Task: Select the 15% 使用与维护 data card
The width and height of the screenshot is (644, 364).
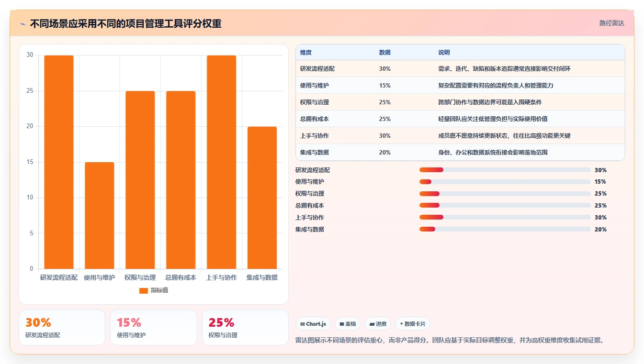Action: (153, 327)
